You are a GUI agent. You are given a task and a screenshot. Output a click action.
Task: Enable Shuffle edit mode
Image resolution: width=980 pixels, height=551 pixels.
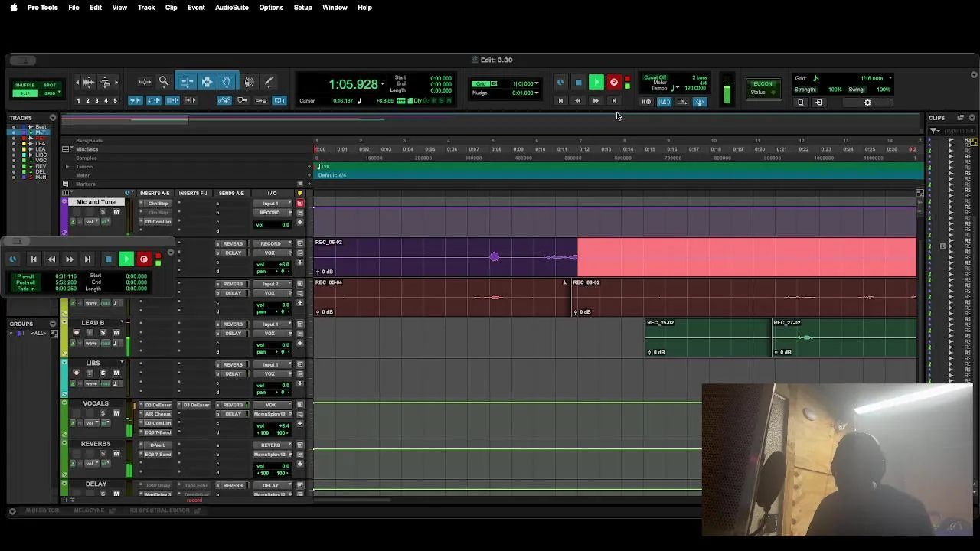(25, 85)
